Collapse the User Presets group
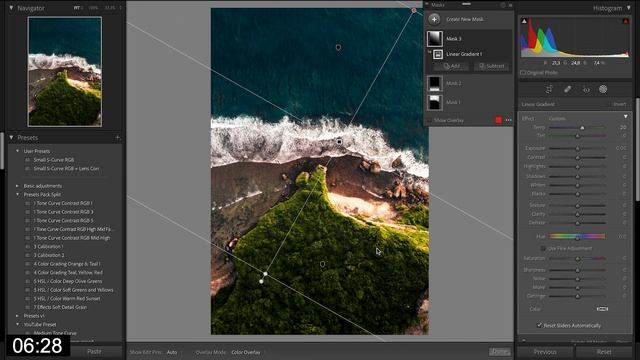Viewport: 640px width, 360px height. click(x=17, y=151)
